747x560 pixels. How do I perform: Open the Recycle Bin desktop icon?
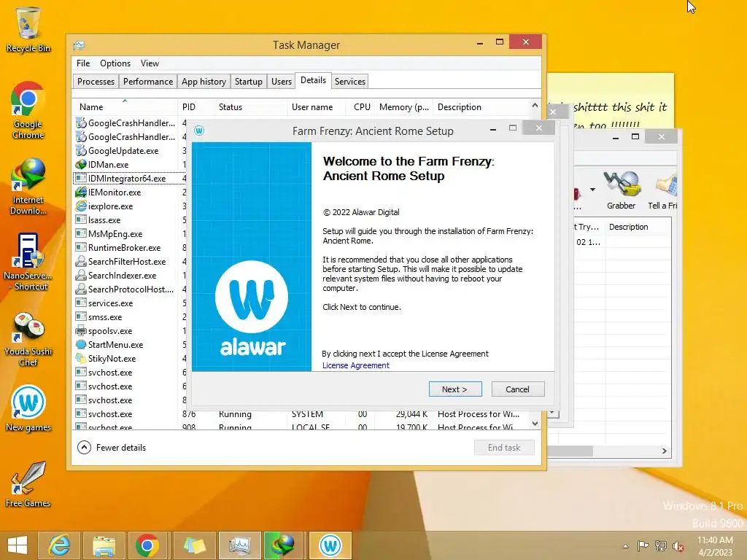(x=28, y=29)
